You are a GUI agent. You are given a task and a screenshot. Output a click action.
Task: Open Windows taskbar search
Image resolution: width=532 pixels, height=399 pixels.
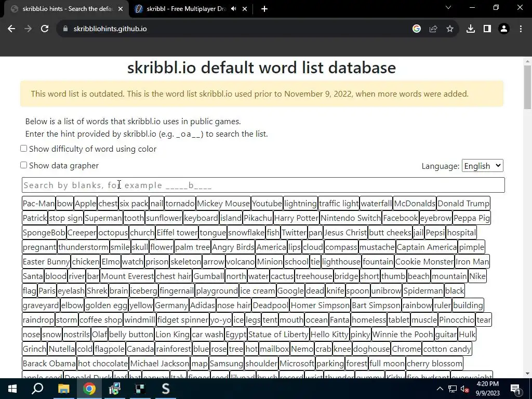37,389
